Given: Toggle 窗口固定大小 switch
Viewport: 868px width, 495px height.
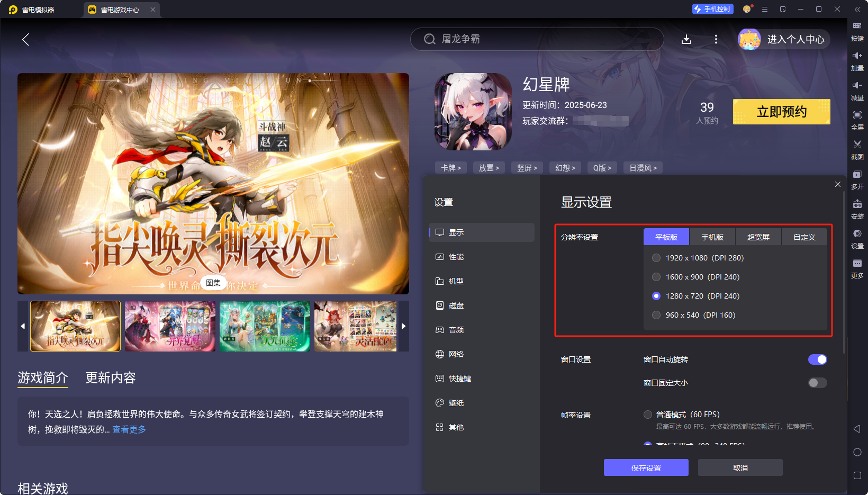Looking at the screenshot, I should click(818, 383).
